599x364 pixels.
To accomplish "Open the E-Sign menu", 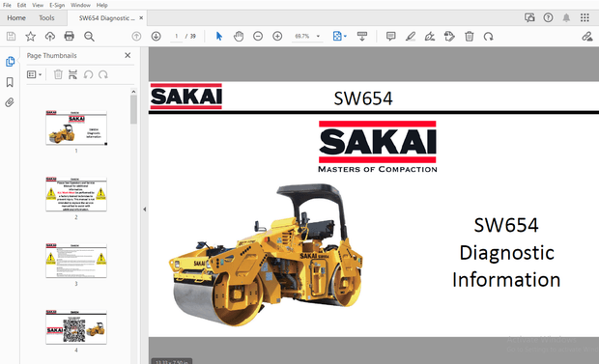I will 57,5.
